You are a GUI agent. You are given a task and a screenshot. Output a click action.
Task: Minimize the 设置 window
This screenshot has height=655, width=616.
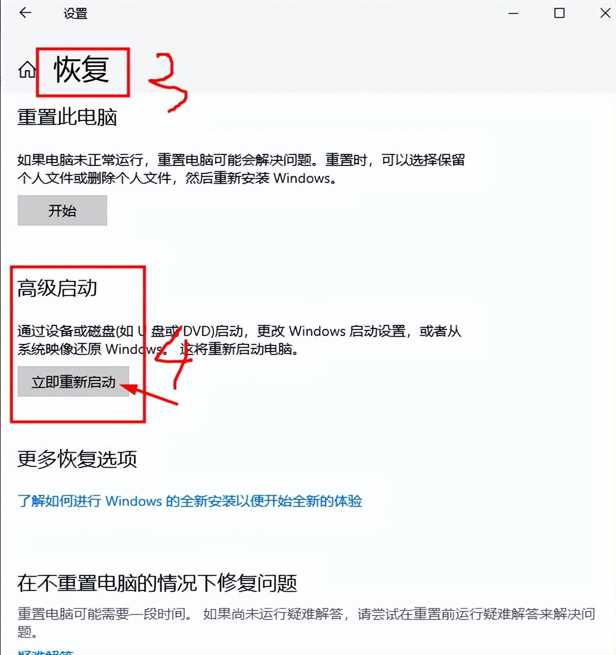[x=513, y=13]
